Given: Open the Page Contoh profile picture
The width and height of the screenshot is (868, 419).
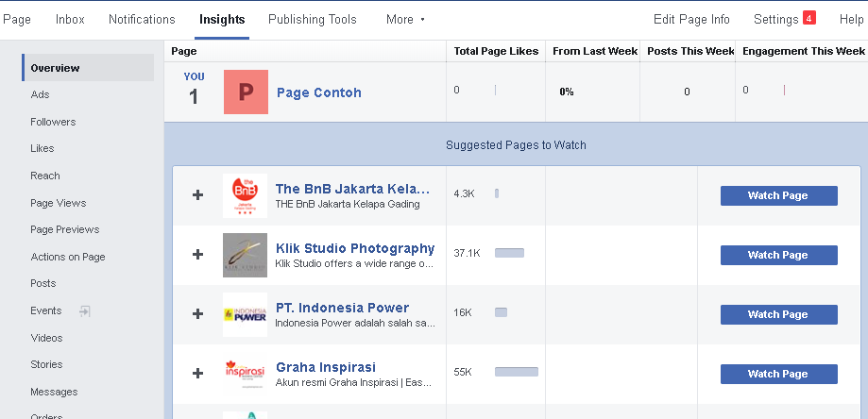Looking at the screenshot, I should (246, 92).
